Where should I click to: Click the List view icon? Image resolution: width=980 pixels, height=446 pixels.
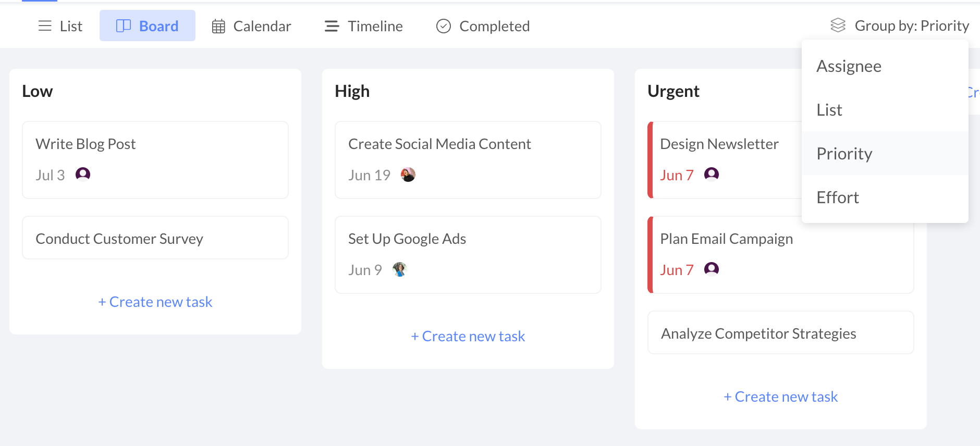click(45, 26)
